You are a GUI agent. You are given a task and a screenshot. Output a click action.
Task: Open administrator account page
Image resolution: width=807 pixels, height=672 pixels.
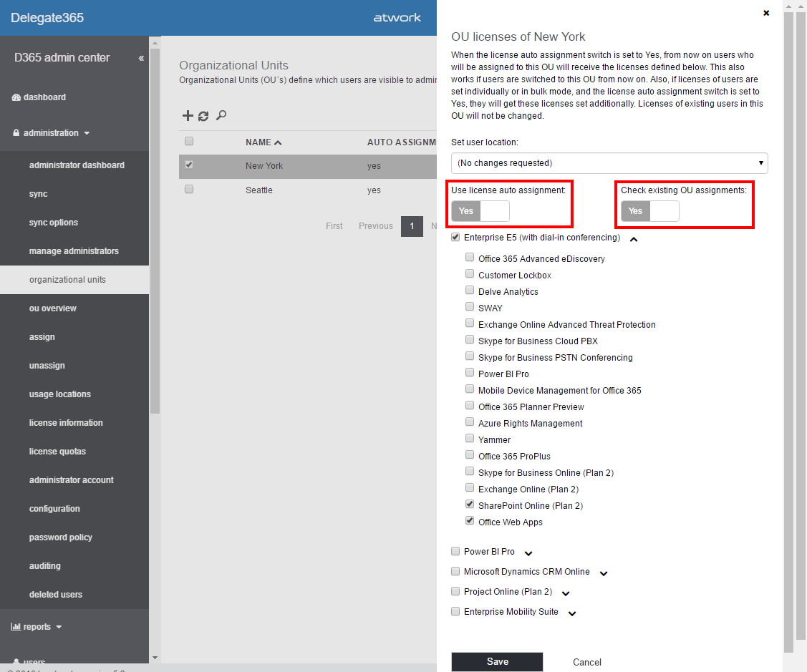(x=71, y=480)
